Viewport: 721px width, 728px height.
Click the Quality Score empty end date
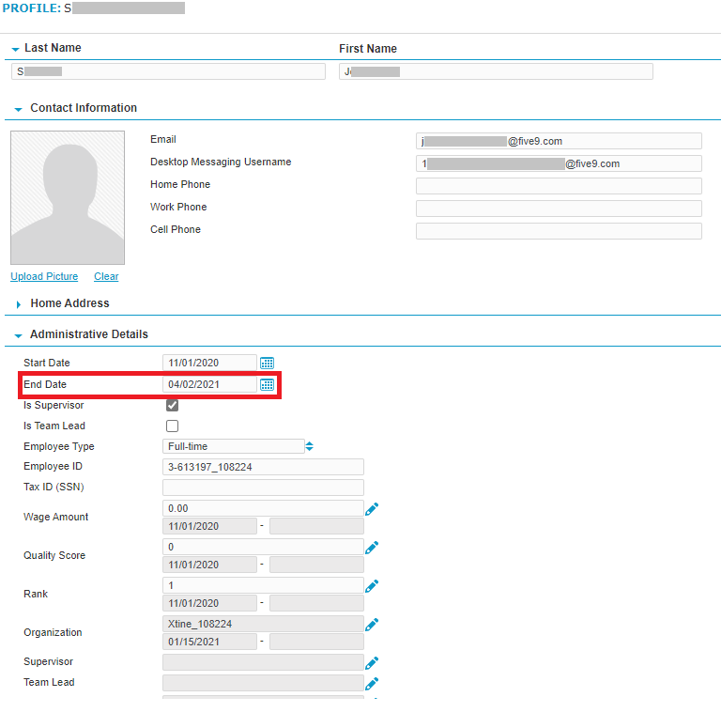tap(316, 565)
